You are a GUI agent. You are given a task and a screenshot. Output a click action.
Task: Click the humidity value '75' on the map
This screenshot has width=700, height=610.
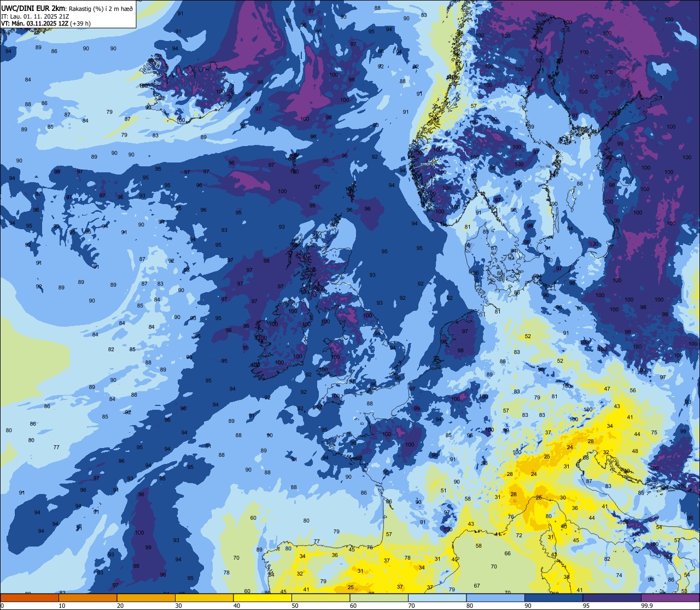(x=654, y=433)
